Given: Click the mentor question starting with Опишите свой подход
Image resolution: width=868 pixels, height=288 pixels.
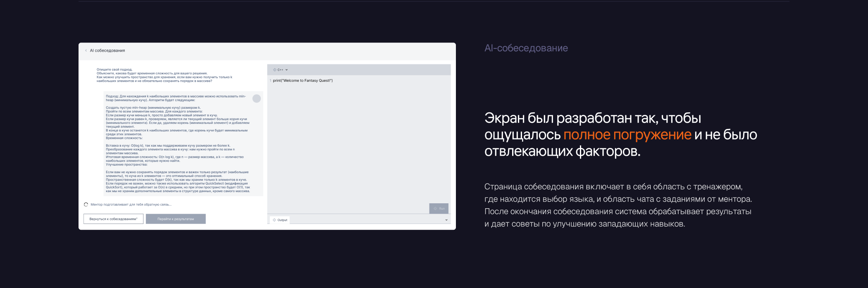Looking at the screenshot, I should [x=165, y=75].
